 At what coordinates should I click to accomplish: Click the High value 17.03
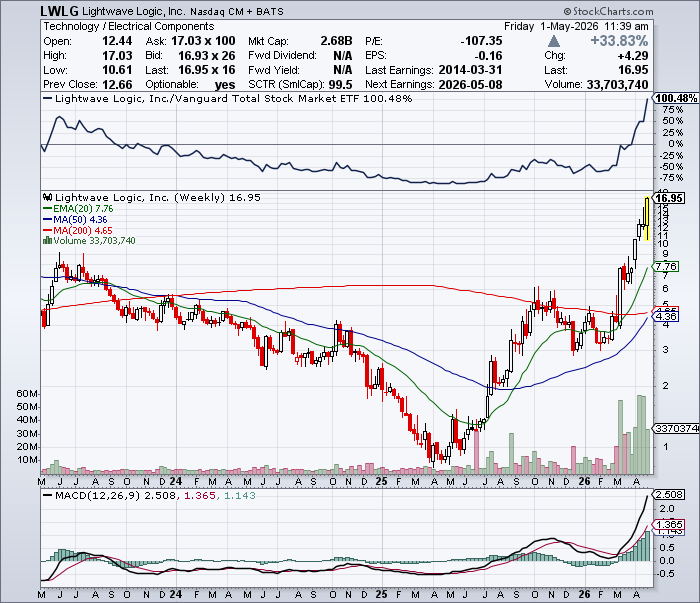[117, 56]
